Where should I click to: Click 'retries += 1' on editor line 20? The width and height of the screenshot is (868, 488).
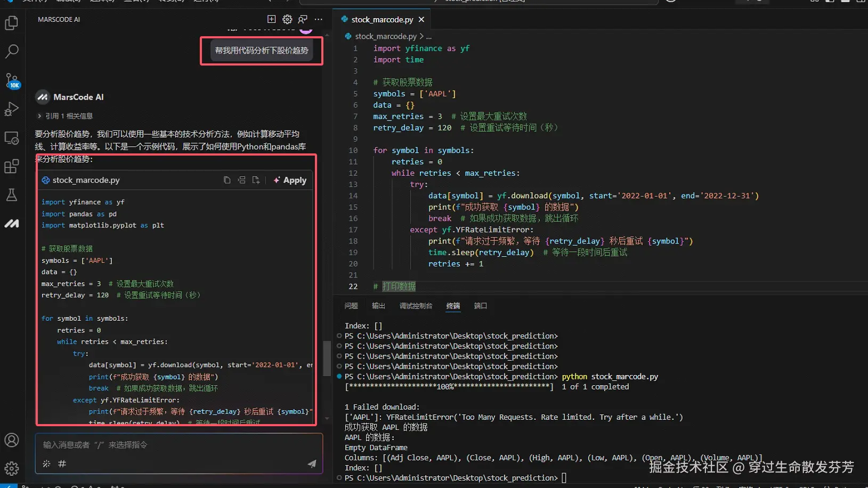(x=456, y=264)
